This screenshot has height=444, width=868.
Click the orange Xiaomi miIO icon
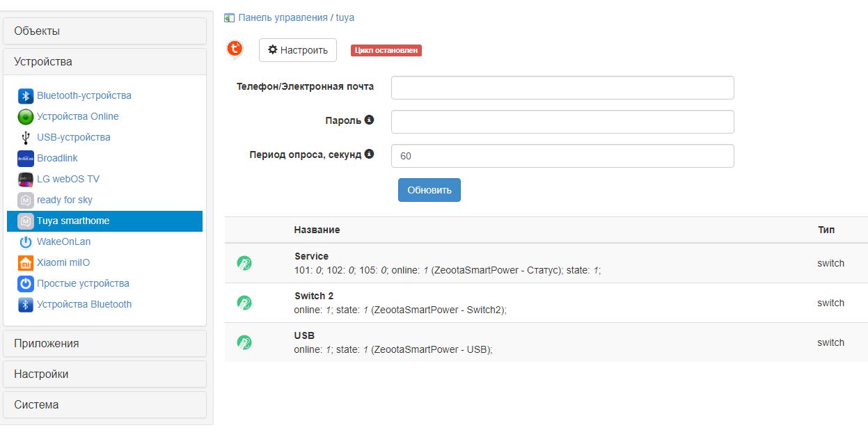tap(26, 263)
